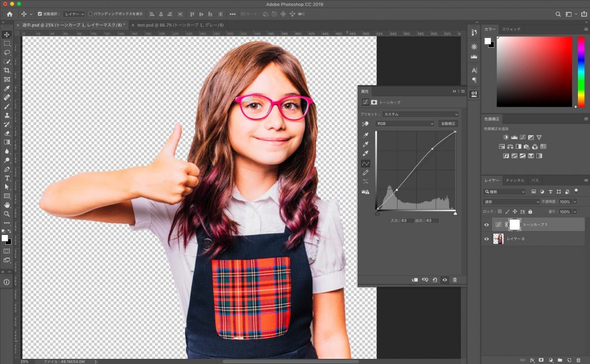Open the layer blend mode 通常 dropdown
Screen dimensions: 590x364
point(511,202)
